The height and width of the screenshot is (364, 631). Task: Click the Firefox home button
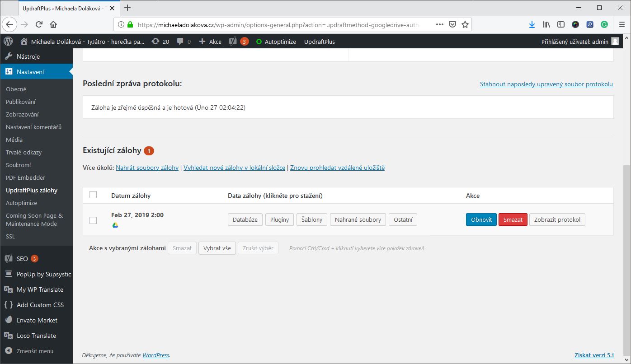click(53, 24)
